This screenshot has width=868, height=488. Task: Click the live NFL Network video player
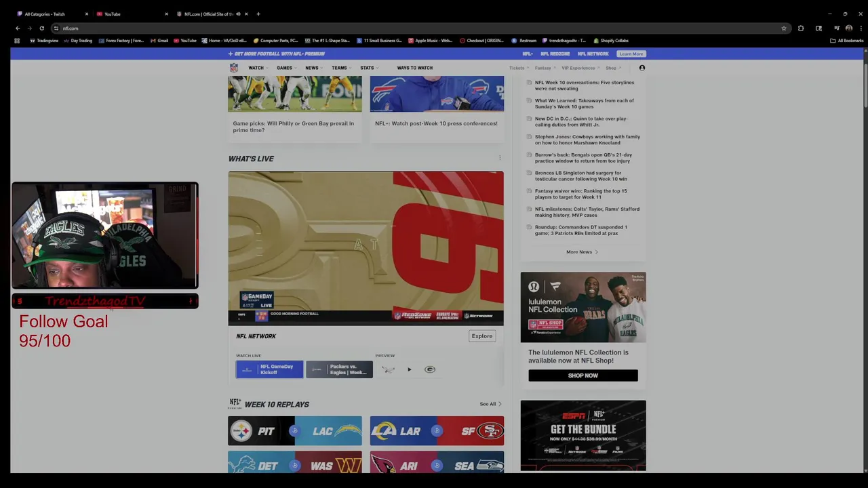coord(366,248)
